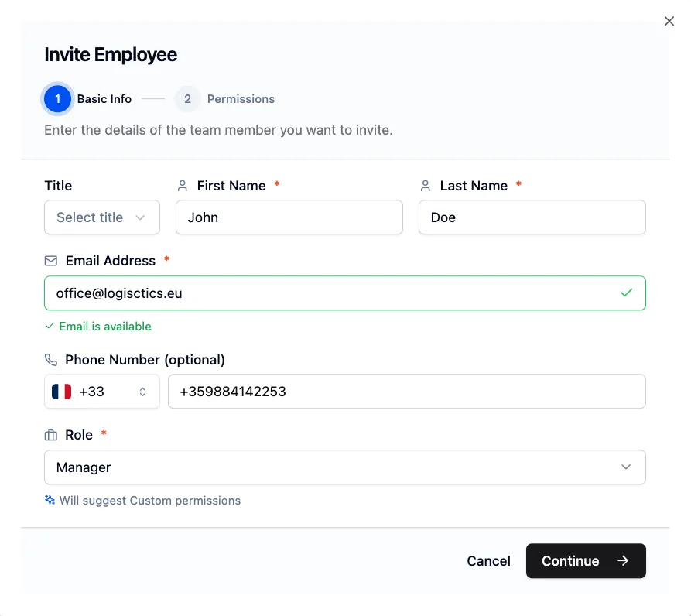This screenshot has height=616, width=691.
Task: Click the 'Last Name' label text
Action: tap(474, 186)
